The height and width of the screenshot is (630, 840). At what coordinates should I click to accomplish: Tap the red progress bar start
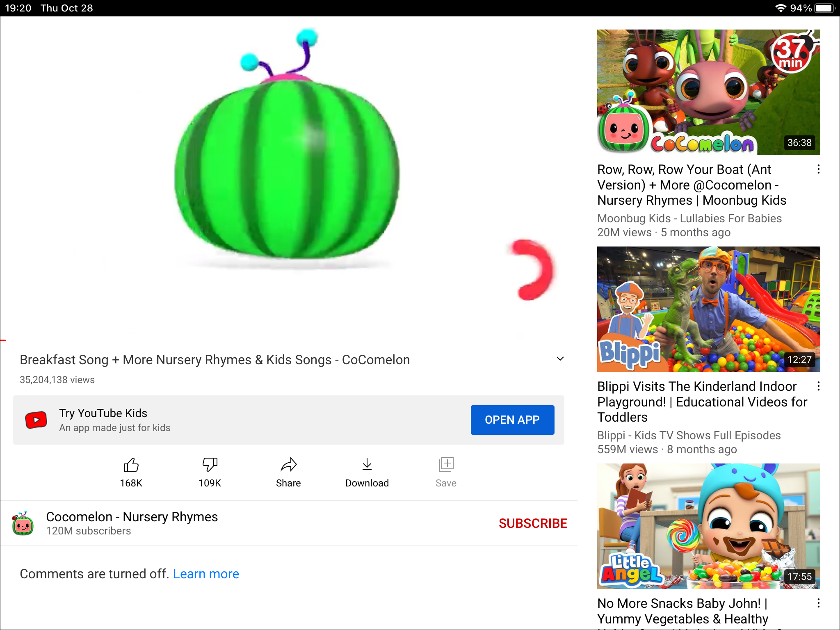pyautogui.click(x=3, y=340)
